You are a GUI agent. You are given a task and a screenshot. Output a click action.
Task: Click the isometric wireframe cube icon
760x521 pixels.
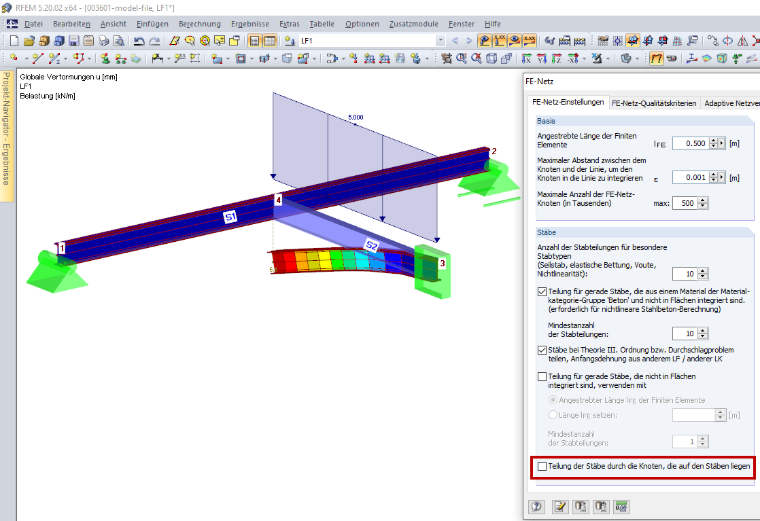(x=491, y=59)
